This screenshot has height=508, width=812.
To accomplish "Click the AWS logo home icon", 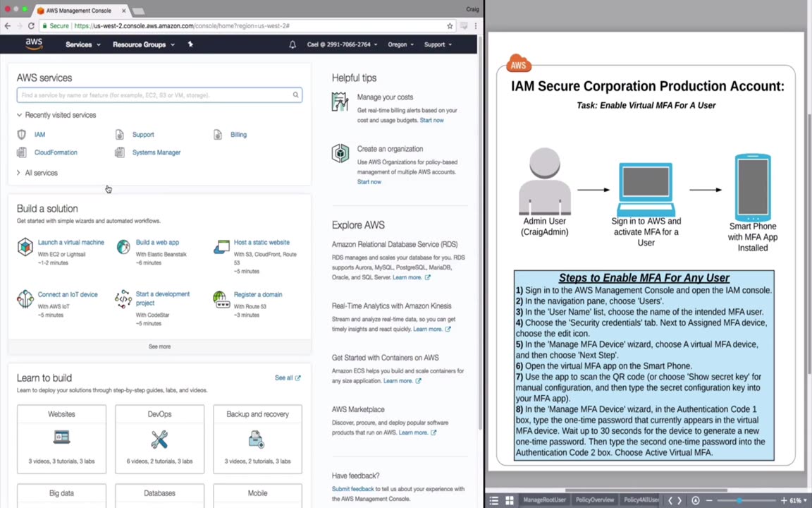I will tap(34, 44).
